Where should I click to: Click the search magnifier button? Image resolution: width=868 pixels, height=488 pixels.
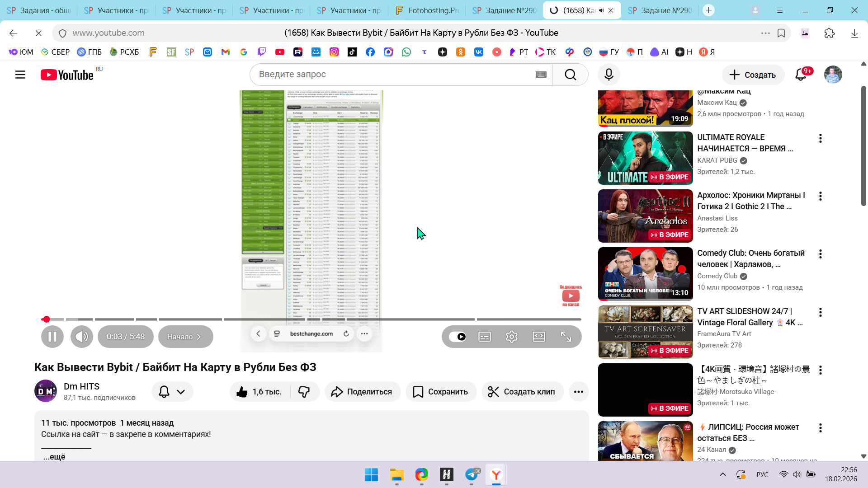[570, 75]
